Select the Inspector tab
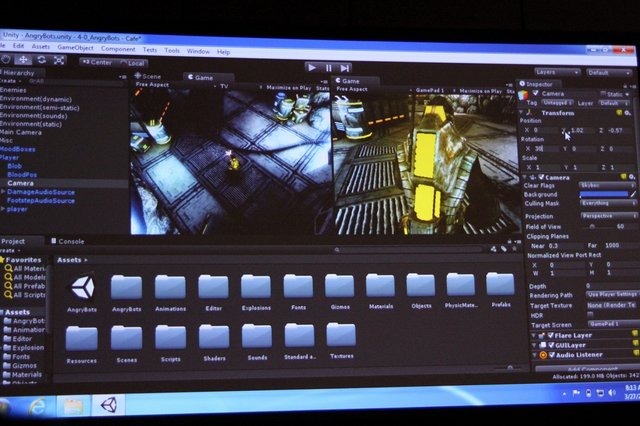This screenshot has width=640, height=426. (x=536, y=84)
